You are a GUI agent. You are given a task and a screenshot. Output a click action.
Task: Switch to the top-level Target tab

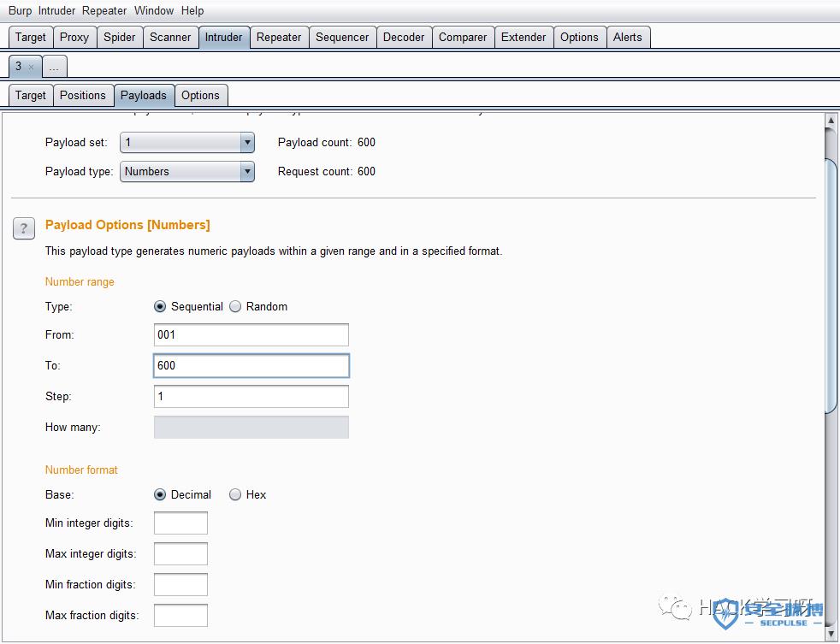(31, 37)
